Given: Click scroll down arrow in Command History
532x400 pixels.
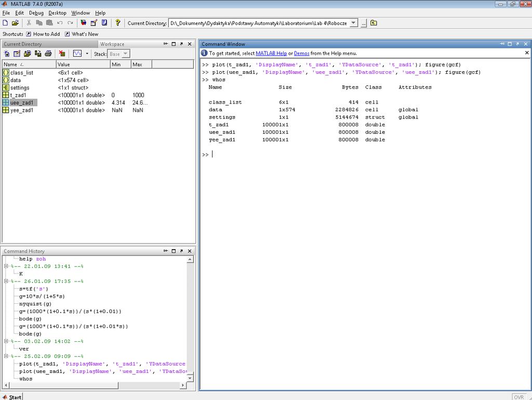Looking at the screenshot, I should (190, 378).
